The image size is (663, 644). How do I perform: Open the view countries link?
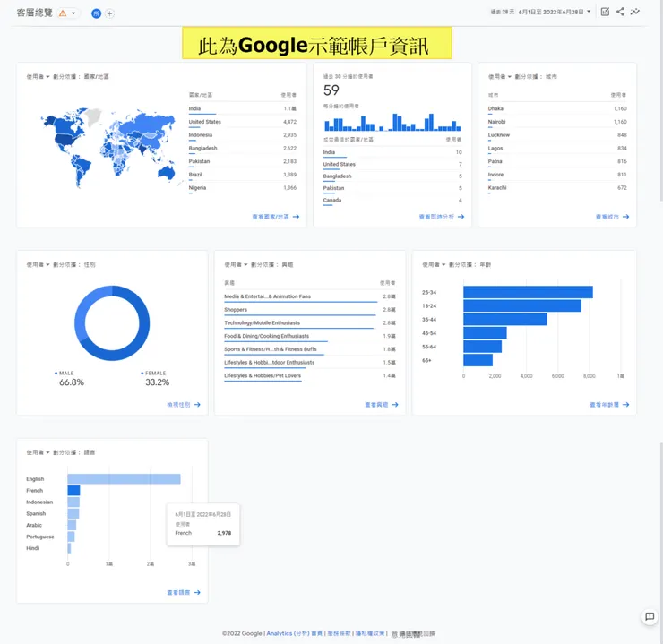point(276,217)
